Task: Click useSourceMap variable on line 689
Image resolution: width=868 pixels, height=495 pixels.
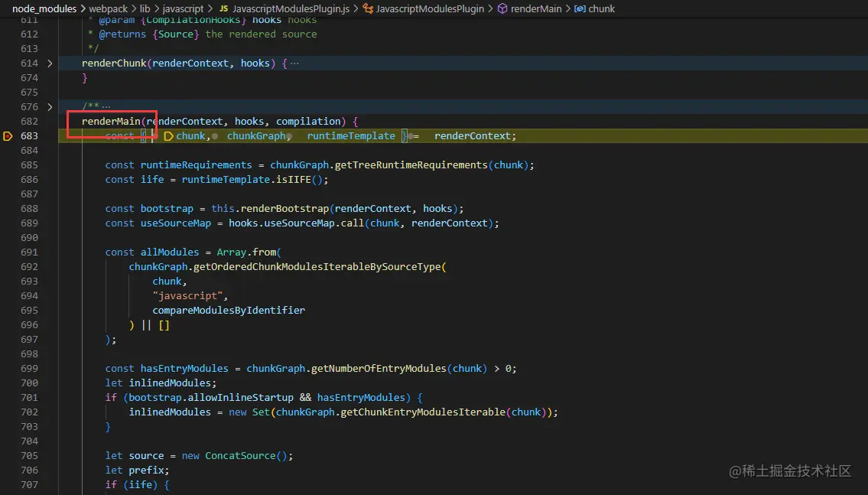Action: [175, 223]
